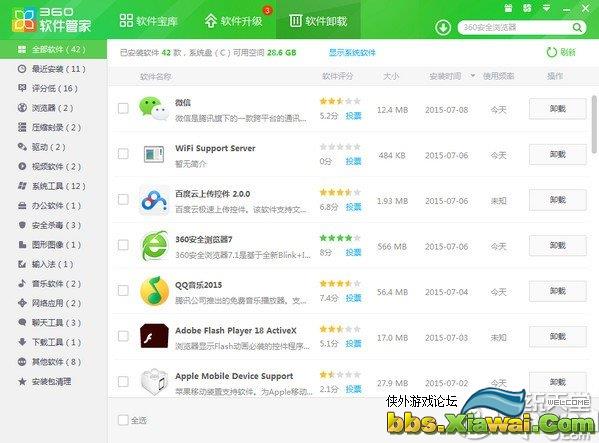Click the 压缩刻录 category icon
599x443 pixels.
pos(22,127)
